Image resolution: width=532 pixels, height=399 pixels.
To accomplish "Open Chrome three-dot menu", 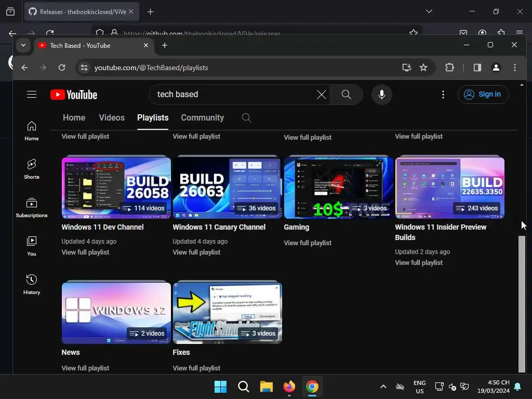I will (x=515, y=68).
